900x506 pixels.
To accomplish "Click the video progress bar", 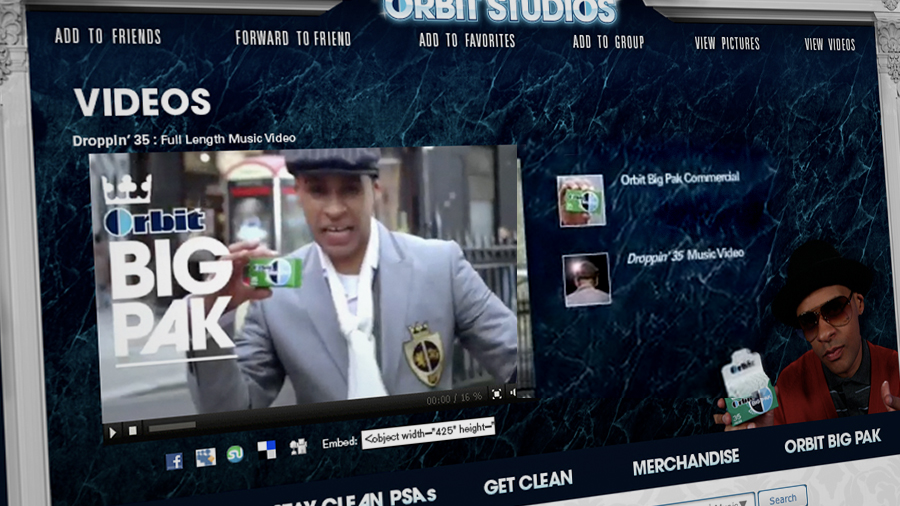I will pyautogui.click(x=172, y=427).
